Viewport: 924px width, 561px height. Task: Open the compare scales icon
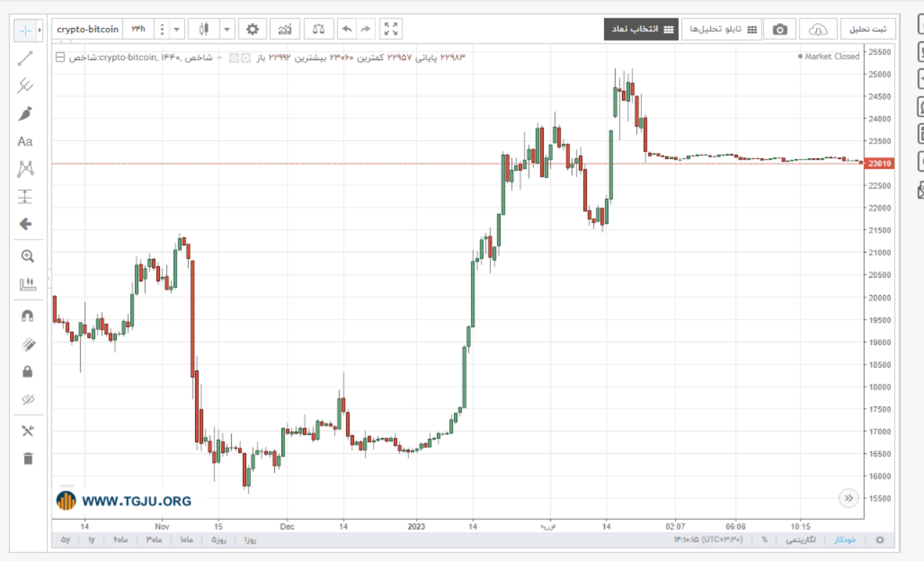pos(319,29)
